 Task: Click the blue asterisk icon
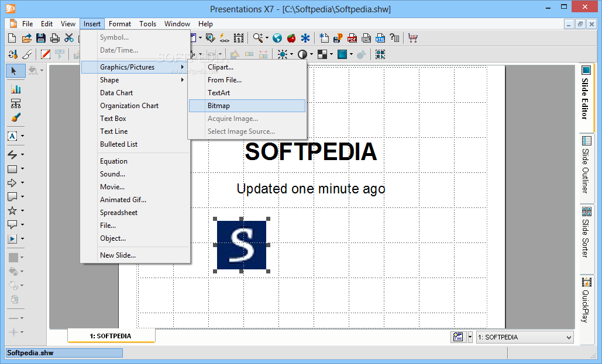click(305, 38)
